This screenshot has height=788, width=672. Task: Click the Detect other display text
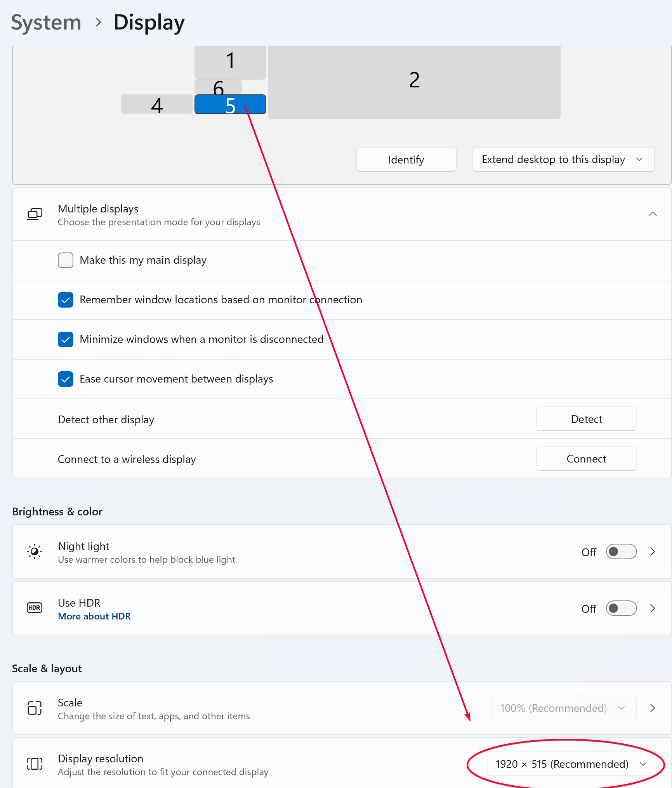[106, 419]
